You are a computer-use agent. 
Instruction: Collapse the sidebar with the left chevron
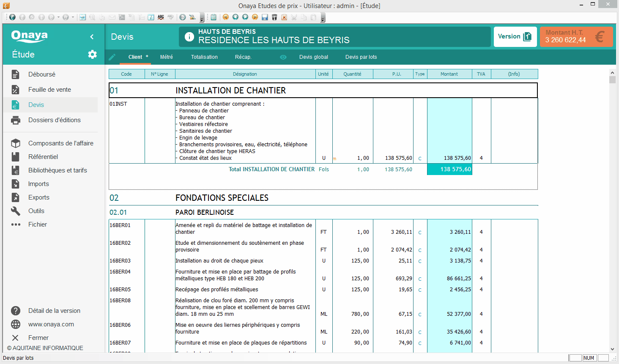(92, 37)
